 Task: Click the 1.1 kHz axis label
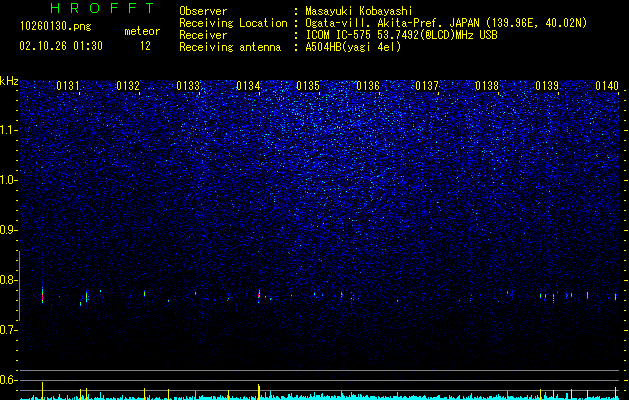8,130
